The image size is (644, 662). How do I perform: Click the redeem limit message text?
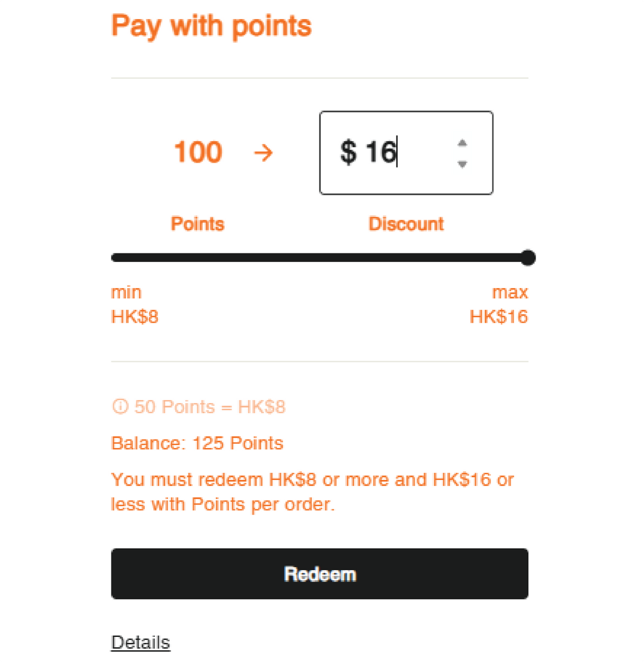click(x=312, y=492)
